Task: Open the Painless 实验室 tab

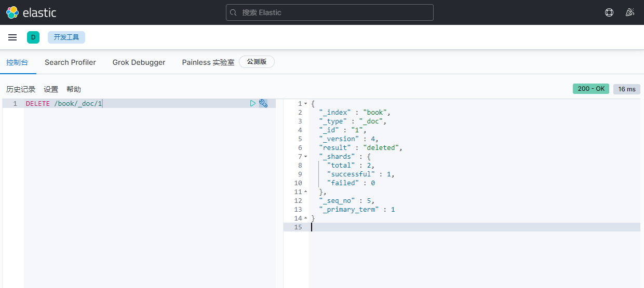Action: [x=208, y=62]
